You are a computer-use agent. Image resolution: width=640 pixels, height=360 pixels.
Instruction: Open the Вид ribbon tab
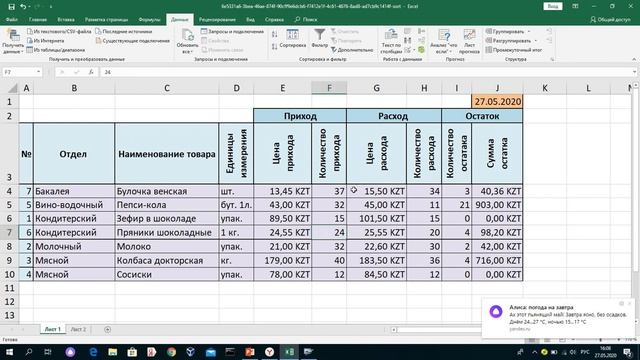pyautogui.click(x=250, y=20)
